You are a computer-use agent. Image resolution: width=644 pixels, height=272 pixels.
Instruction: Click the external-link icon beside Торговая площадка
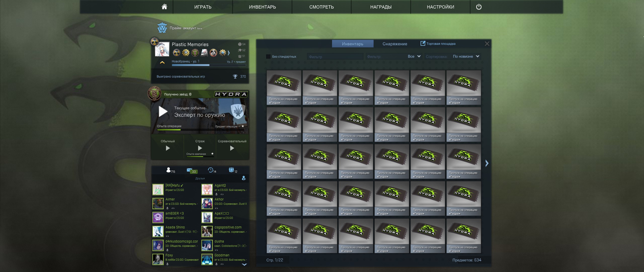coord(423,43)
